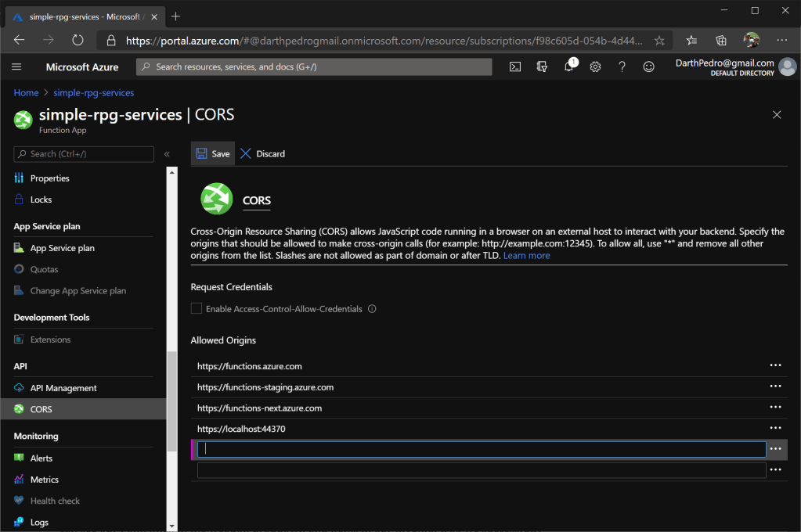Click the feedback smiley icon
The width and height of the screenshot is (801, 532).
[648, 67]
